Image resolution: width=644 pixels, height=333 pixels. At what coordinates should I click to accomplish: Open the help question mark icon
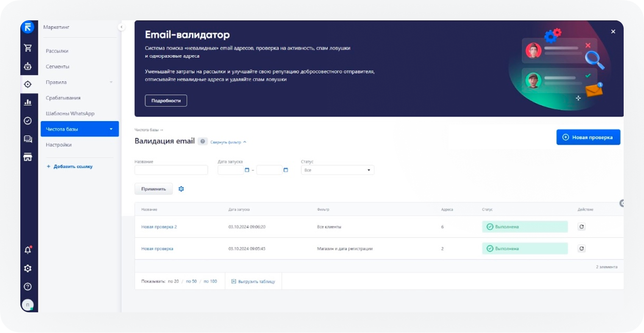28,287
